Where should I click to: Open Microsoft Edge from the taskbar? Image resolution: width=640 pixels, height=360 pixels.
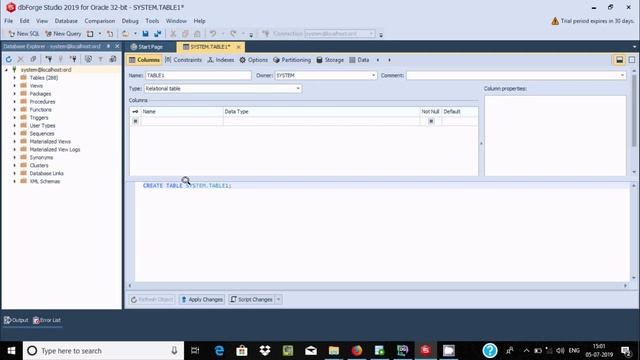[x=219, y=351]
